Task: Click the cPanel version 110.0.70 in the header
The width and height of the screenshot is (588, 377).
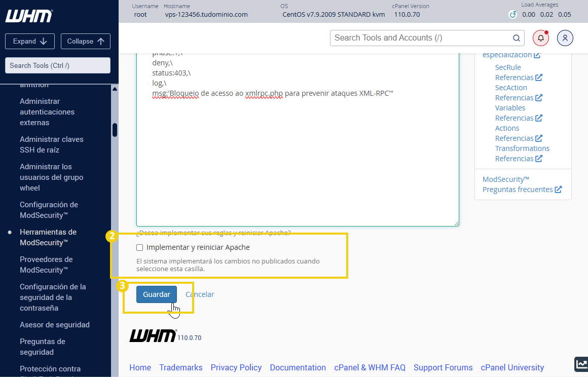Action: click(407, 15)
